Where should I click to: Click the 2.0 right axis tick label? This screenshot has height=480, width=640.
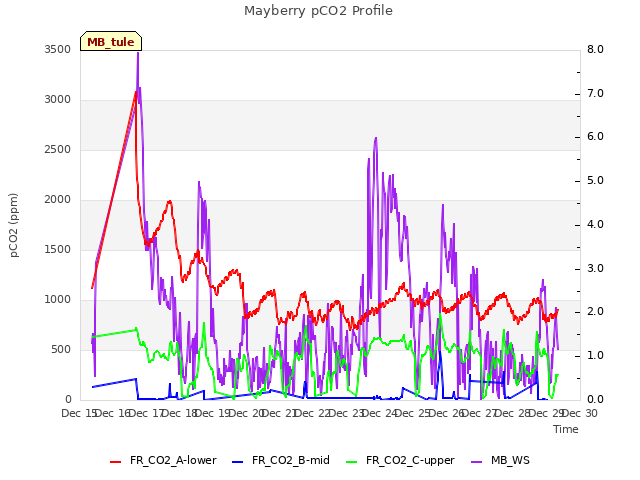pos(595,312)
